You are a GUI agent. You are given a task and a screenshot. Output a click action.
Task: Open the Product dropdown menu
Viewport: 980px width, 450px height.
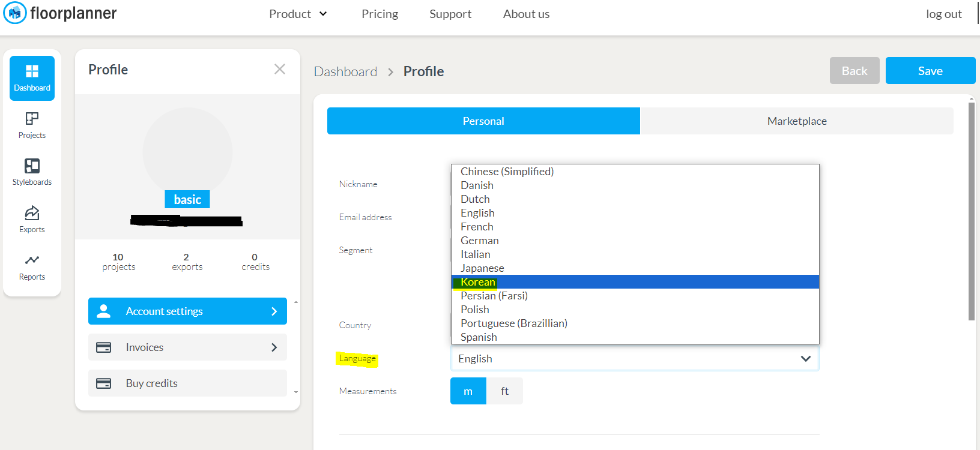pyautogui.click(x=298, y=14)
